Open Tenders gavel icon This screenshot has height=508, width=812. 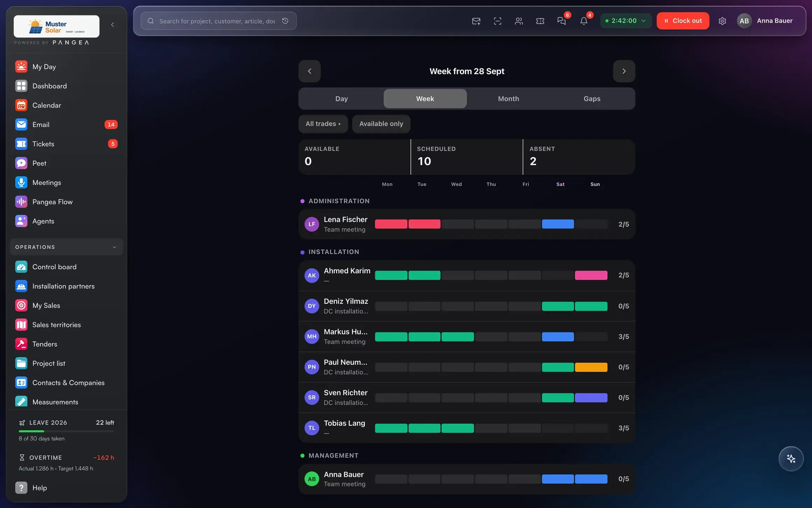pos(21,344)
